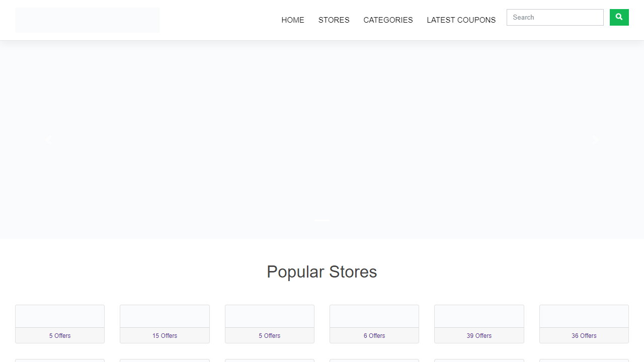Screen dimensions: 644x362
Task: Click the last store card in the row
Action: pos(584,324)
